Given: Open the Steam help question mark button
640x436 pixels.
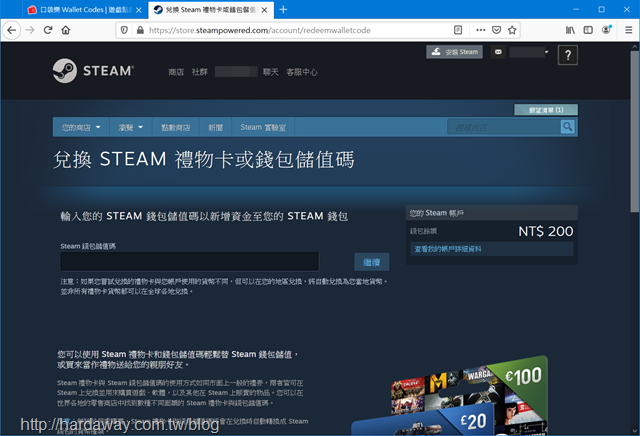Looking at the screenshot, I should pos(567,55).
